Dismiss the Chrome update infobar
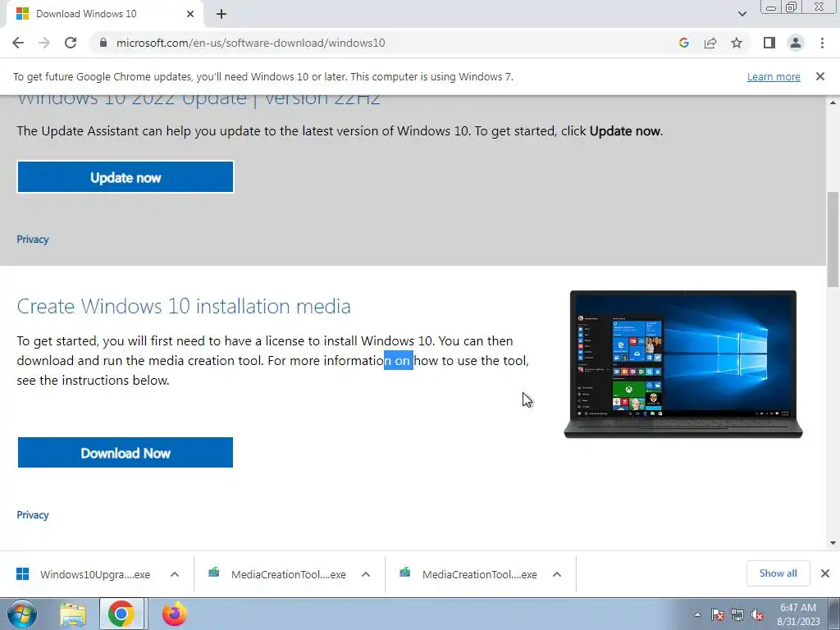This screenshot has width=840, height=630. [x=820, y=76]
